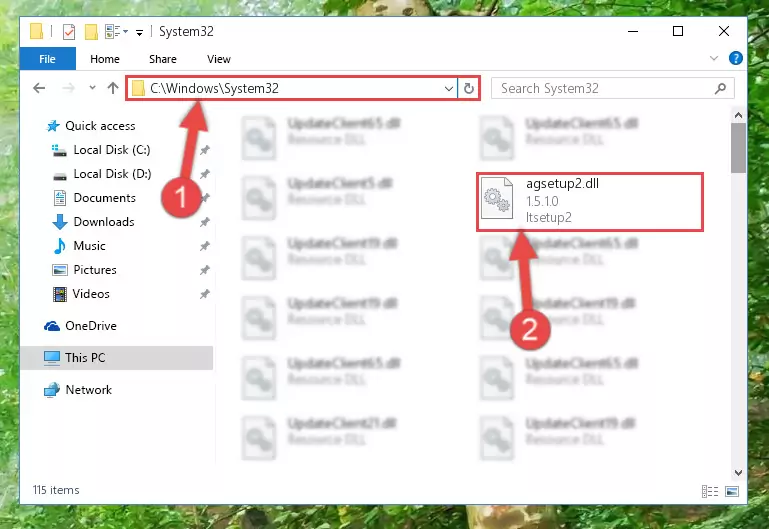The image size is (769, 529).
Task: Switch to Large icons view layout
Action: 732,491
